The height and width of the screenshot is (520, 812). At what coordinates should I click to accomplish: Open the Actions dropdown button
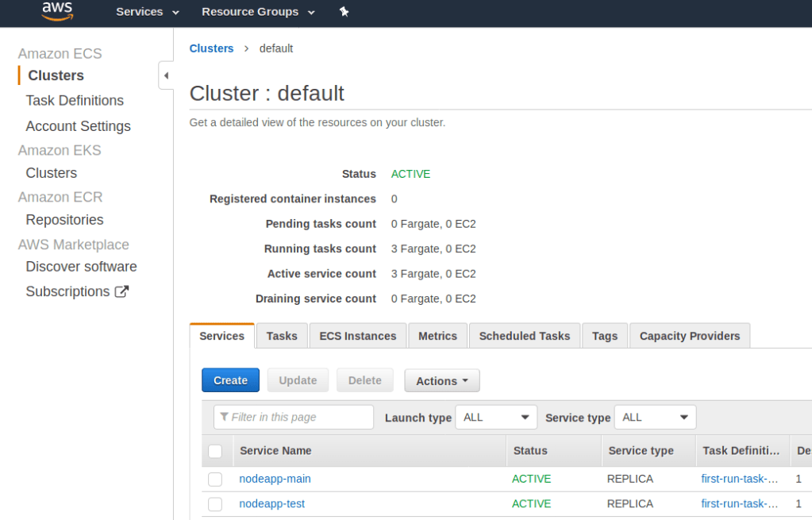(x=441, y=381)
